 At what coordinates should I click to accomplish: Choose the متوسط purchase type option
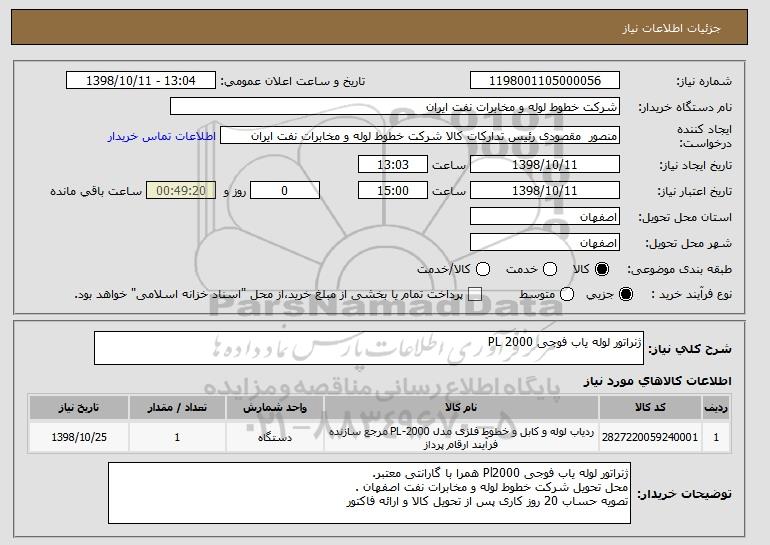[567, 295]
